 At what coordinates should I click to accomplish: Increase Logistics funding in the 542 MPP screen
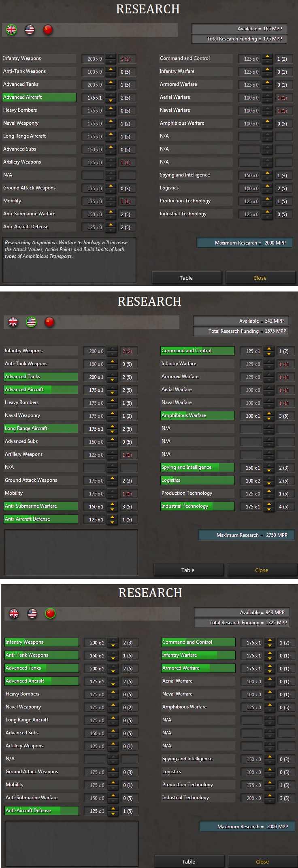pyautogui.click(x=269, y=478)
